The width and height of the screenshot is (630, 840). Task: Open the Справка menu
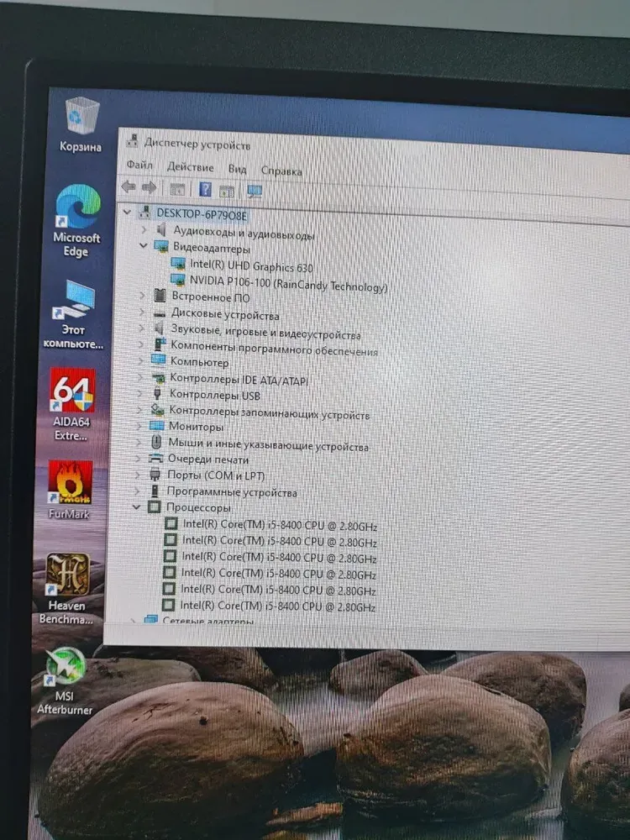pyautogui.click(x=281, y=171)
